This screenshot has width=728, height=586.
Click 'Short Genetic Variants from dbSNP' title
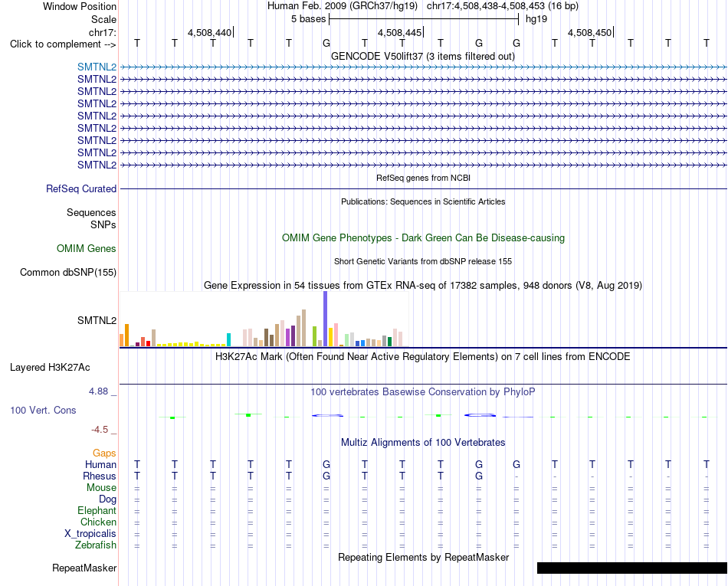point(423,261)
